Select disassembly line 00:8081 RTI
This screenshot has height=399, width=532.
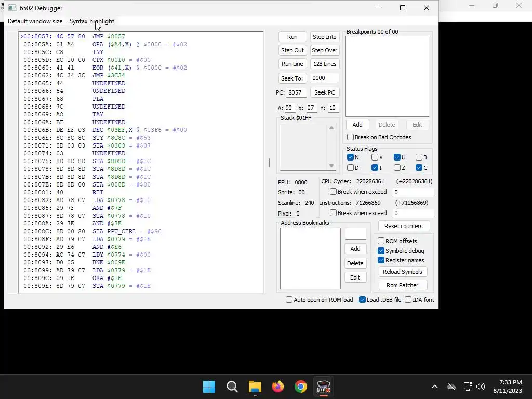63,192
